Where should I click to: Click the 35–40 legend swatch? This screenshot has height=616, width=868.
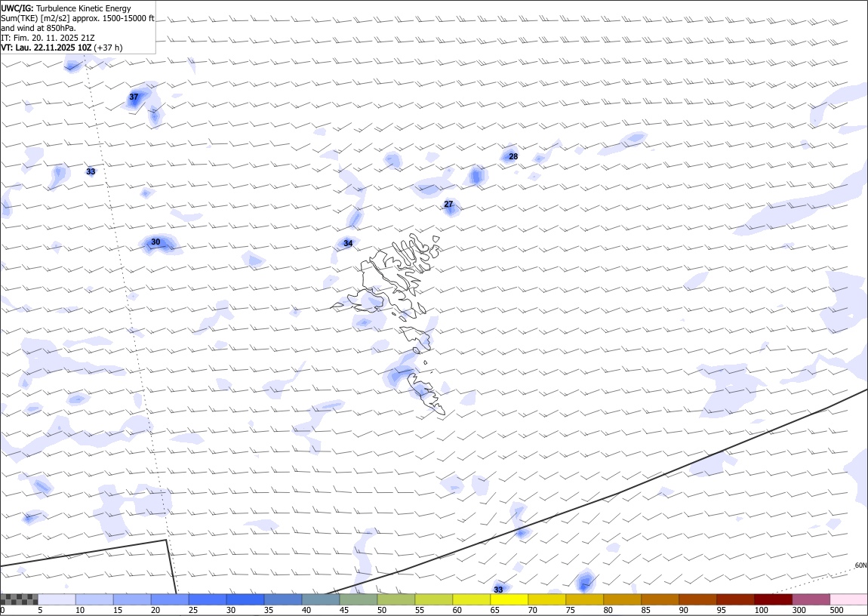(283, 599)
